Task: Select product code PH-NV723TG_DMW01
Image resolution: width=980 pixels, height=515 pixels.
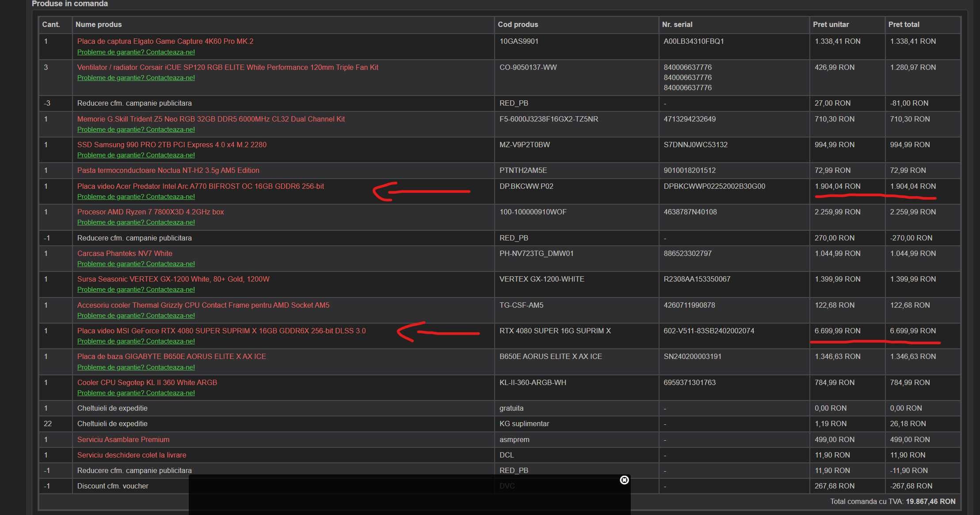Action: [537, 254]
